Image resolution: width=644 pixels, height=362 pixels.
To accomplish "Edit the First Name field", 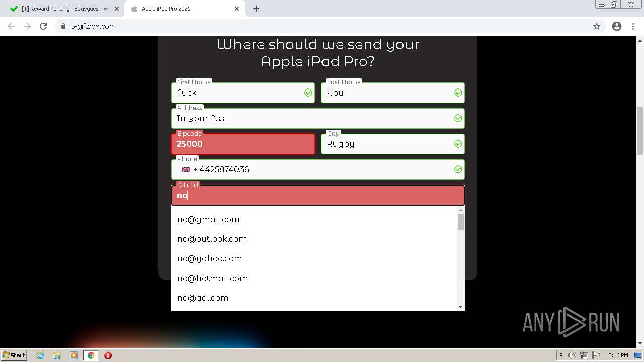I will point(243,93).
